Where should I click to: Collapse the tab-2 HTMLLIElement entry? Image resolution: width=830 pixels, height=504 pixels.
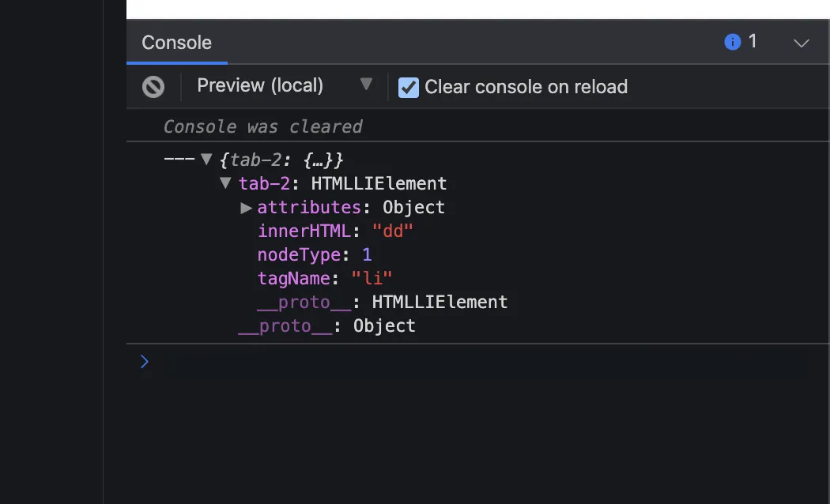pyautogui.click(x=226, y=183)
